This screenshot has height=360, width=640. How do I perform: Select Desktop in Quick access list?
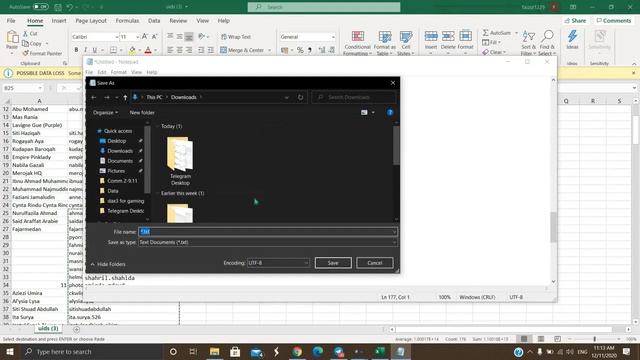pyautogui.click(x=116, y=141)
